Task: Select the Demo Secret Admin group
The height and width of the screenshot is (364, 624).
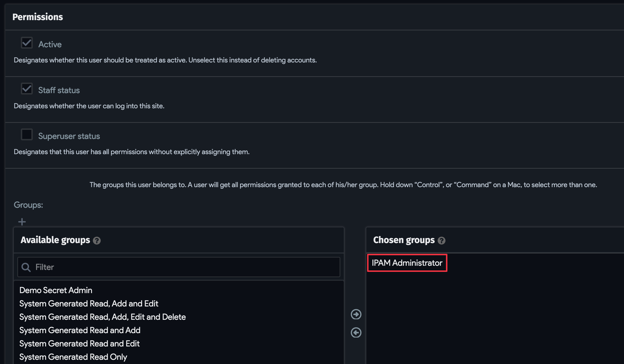Action: click(56, 290)
